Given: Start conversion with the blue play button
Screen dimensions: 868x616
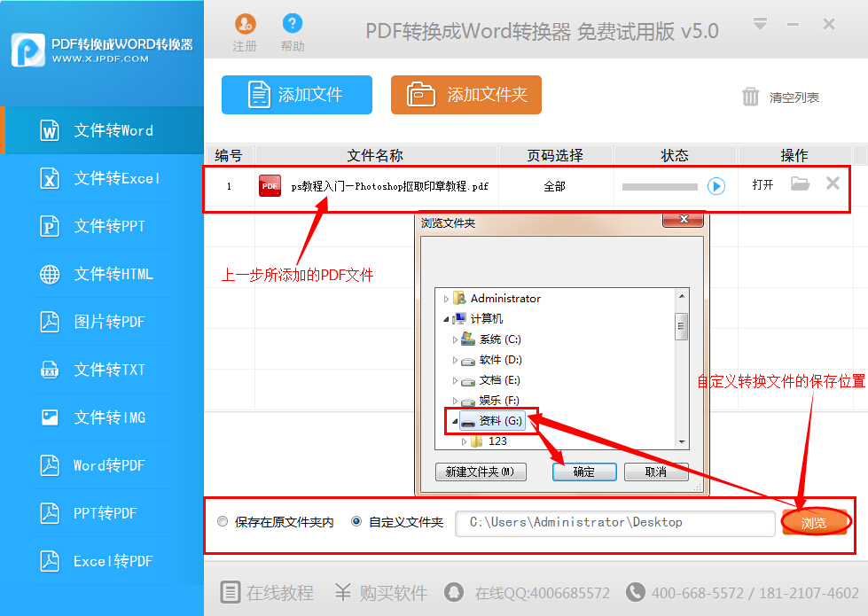Looking at the screenshot, I should [x=716, y=186].
